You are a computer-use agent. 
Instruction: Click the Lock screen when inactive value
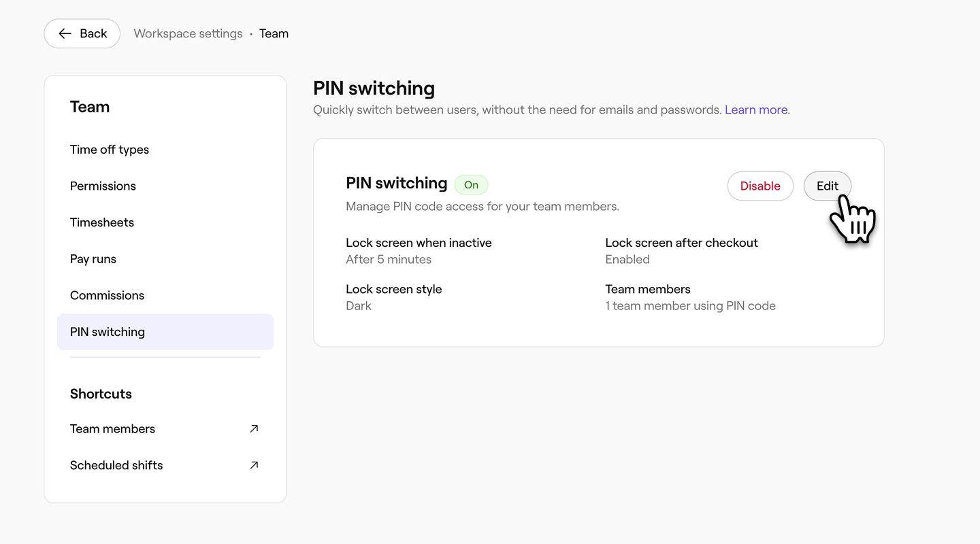click(x=389, y=260)
